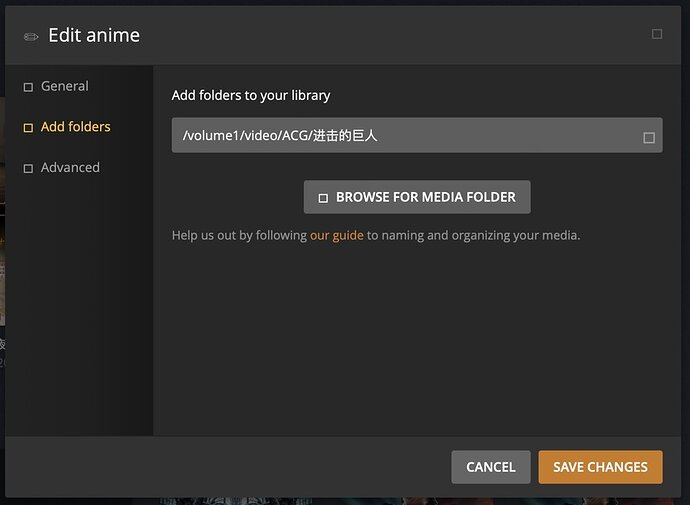690x505 pixels.
Task: Click Browse for Media Folder button
Action: click(417, 197)
